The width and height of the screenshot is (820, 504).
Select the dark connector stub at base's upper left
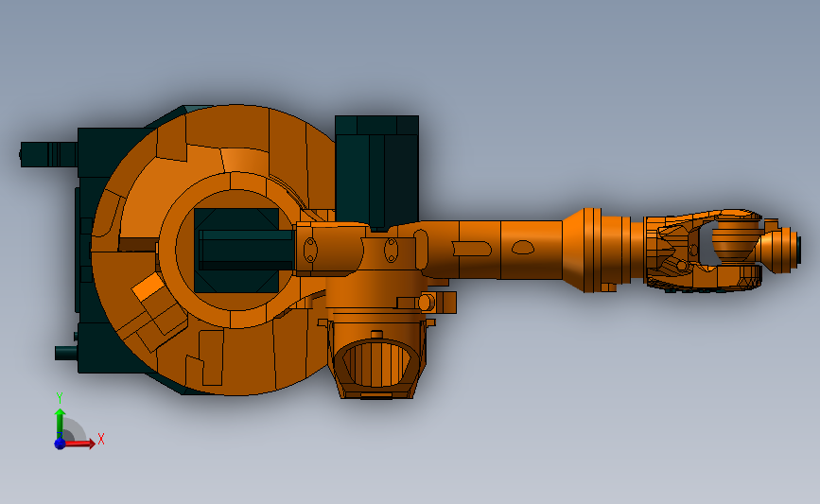pyautogui.click(x=49, y=154)
